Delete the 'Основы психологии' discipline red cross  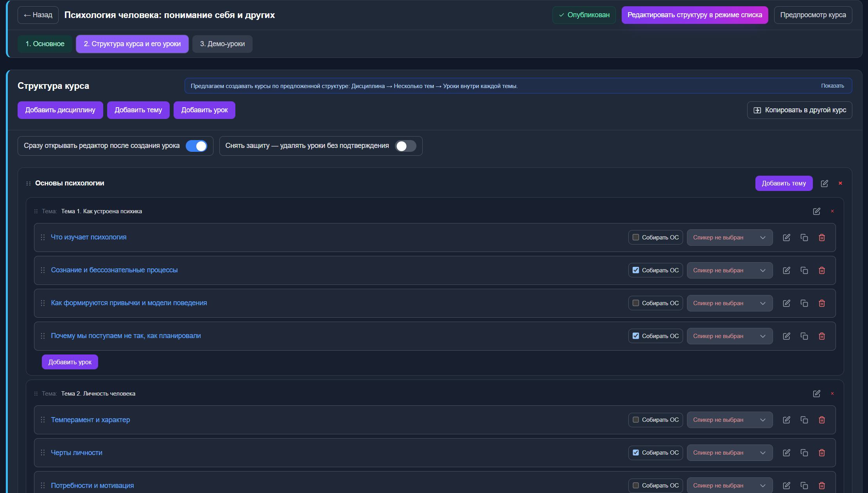[x=840, y=183]
